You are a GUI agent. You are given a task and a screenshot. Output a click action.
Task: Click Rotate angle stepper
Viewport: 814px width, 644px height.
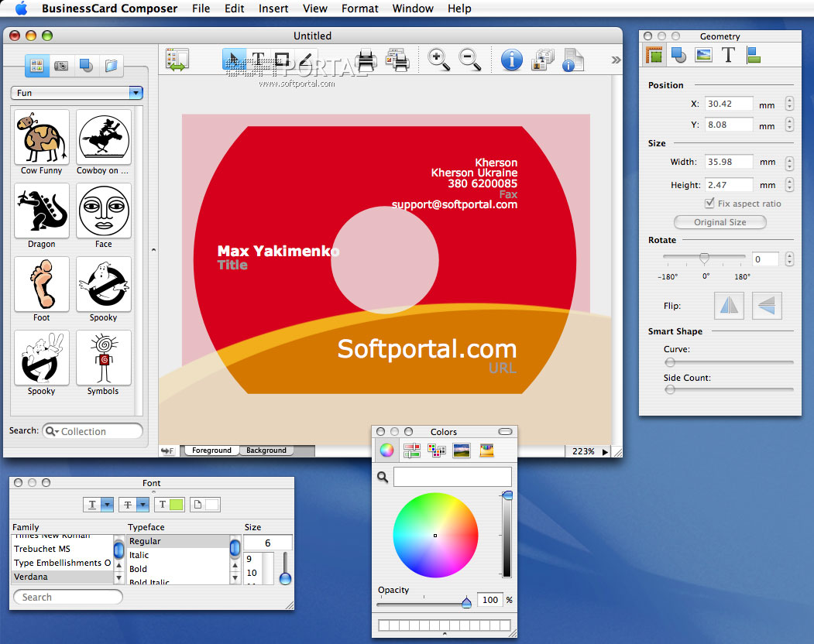[x=789, y=259]
